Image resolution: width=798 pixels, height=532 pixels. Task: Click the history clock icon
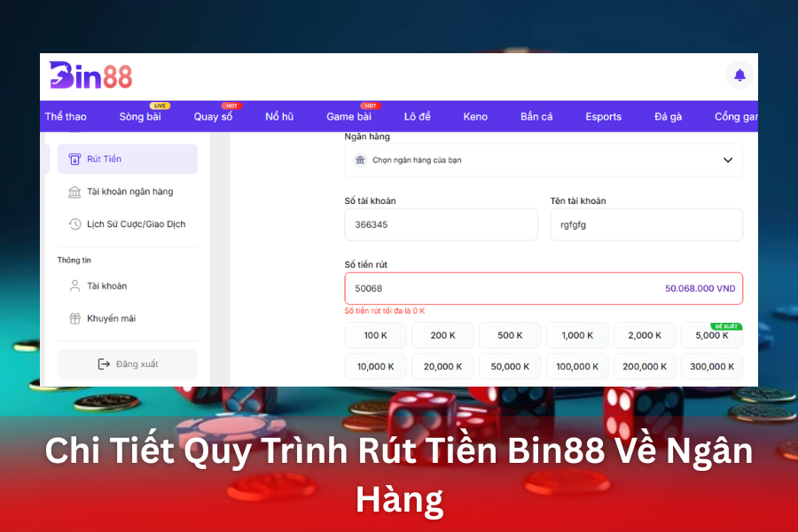point(74,224)
